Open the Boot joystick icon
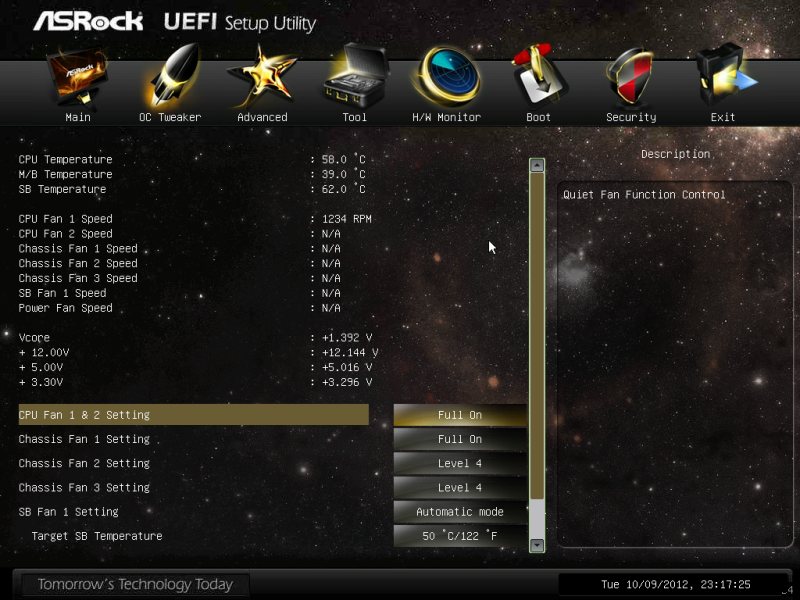This screenshot has width=800, height=600. (539, 77)
